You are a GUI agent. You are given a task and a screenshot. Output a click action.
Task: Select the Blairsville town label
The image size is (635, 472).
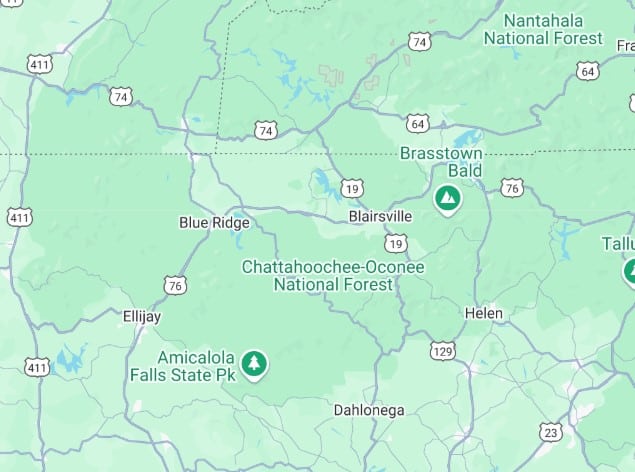[380, 216]
